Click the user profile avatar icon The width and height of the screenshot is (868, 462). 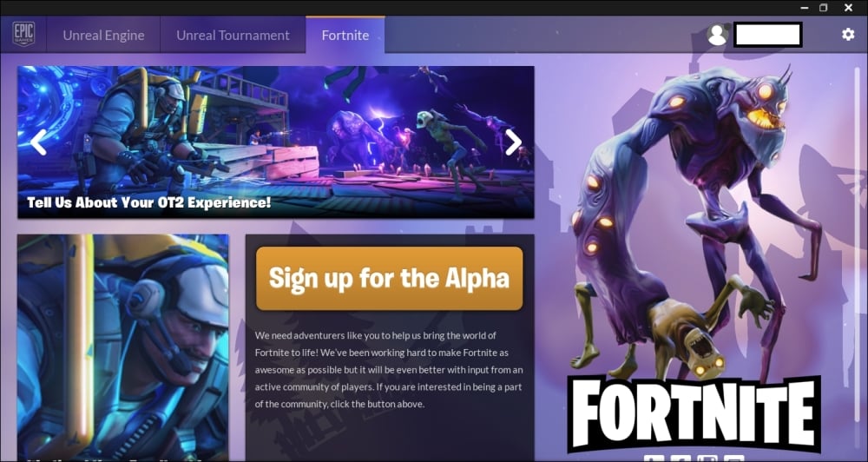click(718, 35)
